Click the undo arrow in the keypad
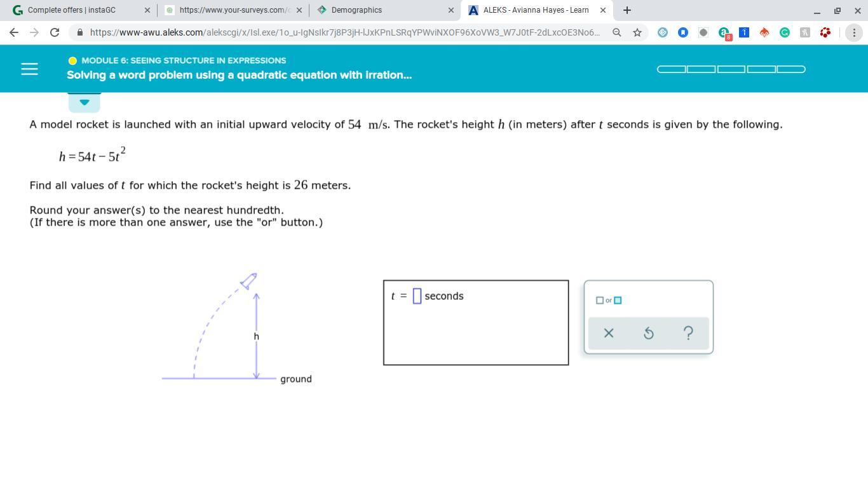Image resolution: width=868 pixels, height=488 pixels. click(x=648, y=333)
